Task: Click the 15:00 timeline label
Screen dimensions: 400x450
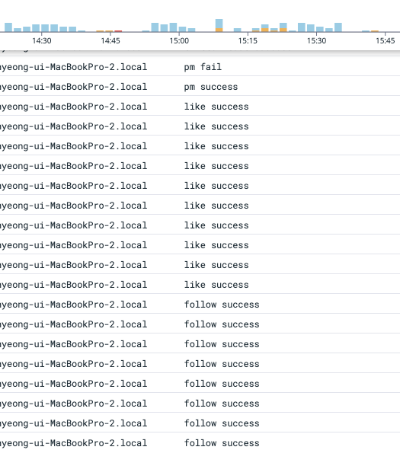Action: click(x=179, y=41)
